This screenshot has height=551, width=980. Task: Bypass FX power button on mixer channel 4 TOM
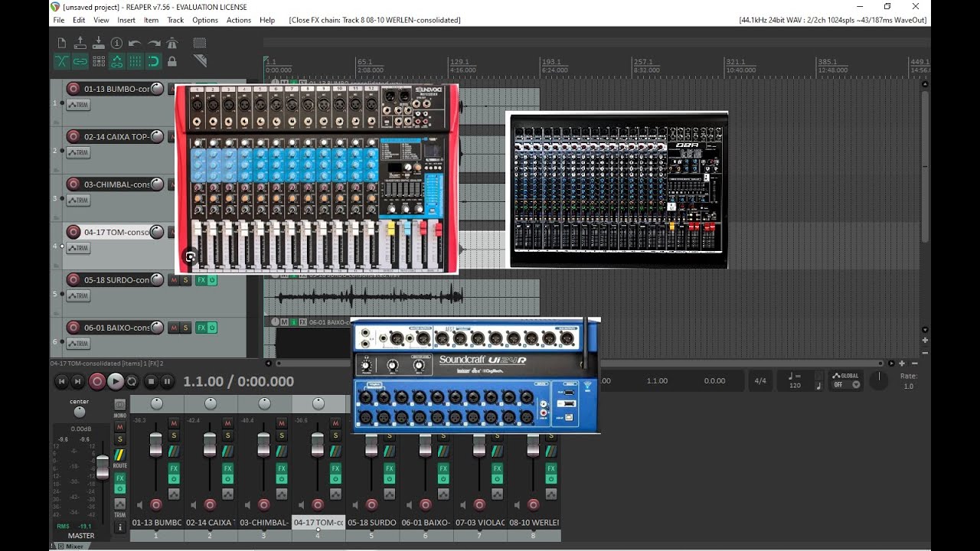[335, 479]
